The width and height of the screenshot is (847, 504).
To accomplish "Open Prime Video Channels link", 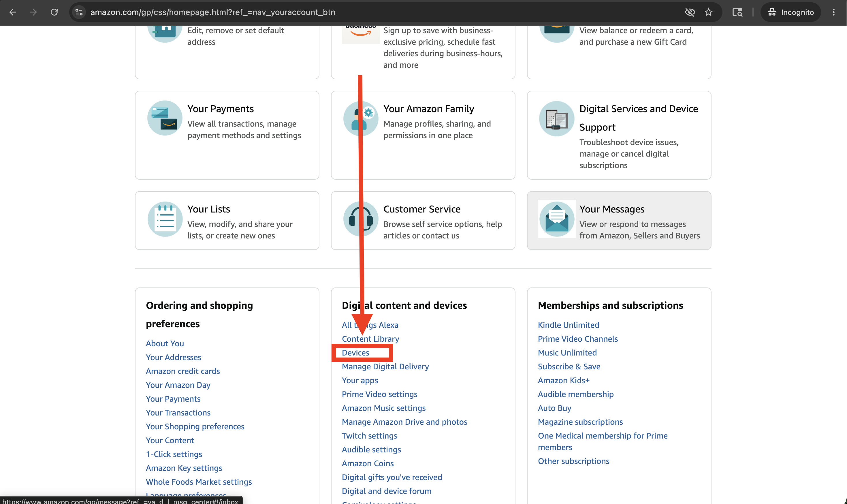I will [578, 339].
